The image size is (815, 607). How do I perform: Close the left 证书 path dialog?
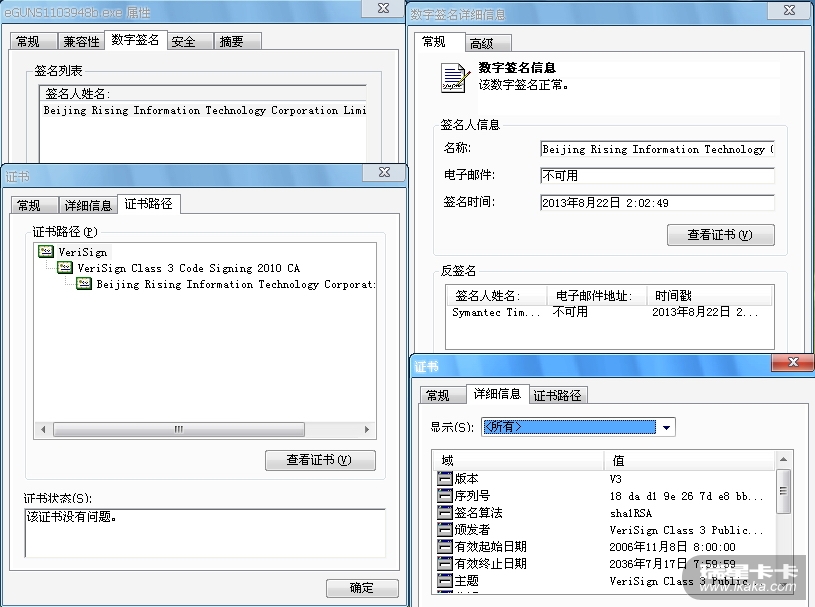pos(384,172)
